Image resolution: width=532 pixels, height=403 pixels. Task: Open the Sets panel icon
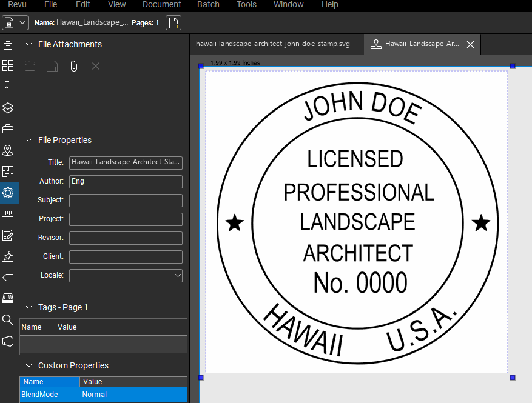[8, 299]
